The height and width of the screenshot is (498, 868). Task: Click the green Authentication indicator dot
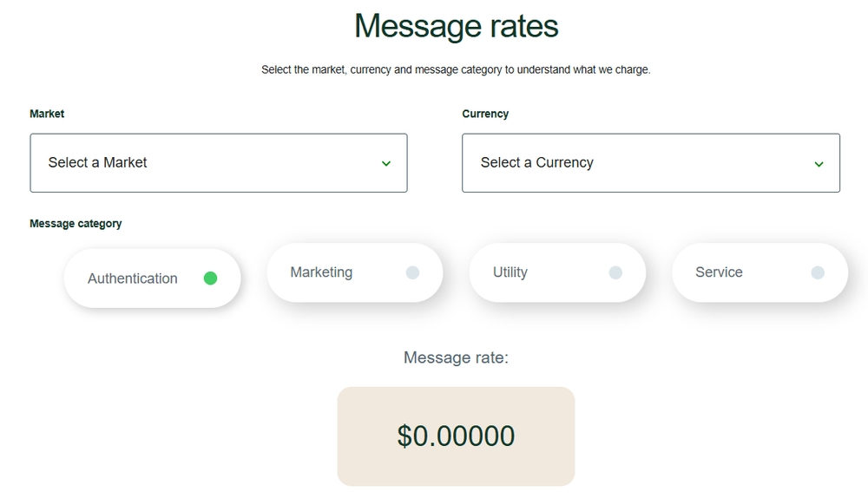click(210, 278)
